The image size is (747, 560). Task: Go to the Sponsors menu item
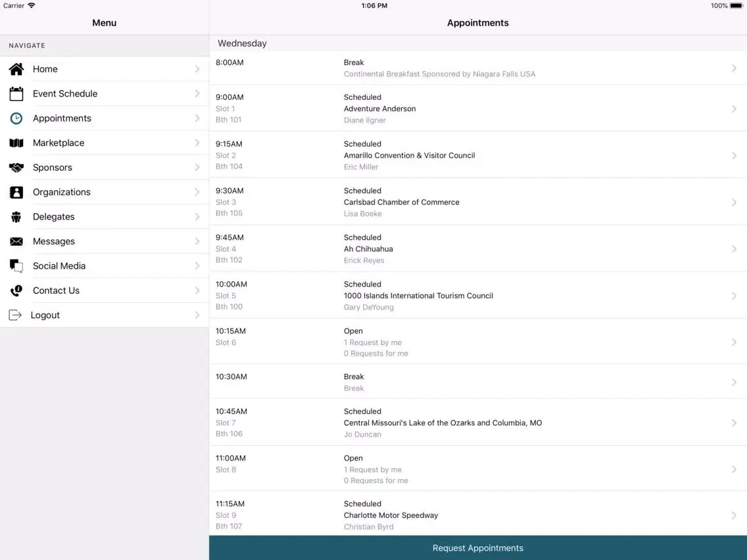[x=105, y=168]
